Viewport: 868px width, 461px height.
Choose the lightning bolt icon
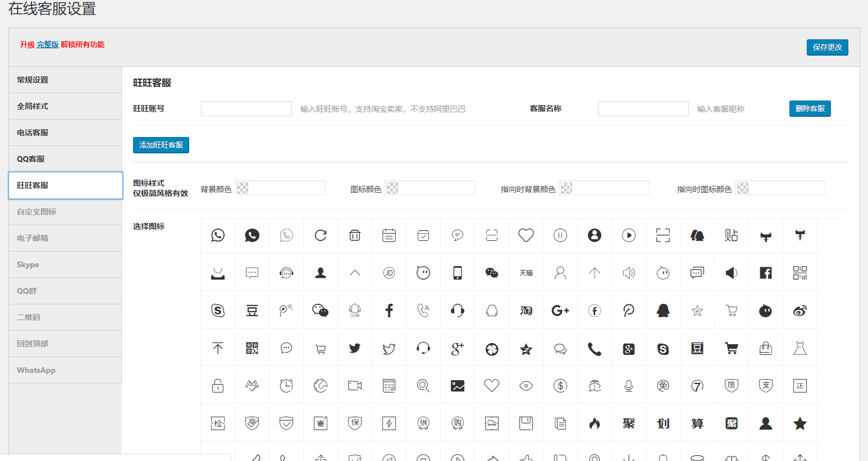[389, 423]
